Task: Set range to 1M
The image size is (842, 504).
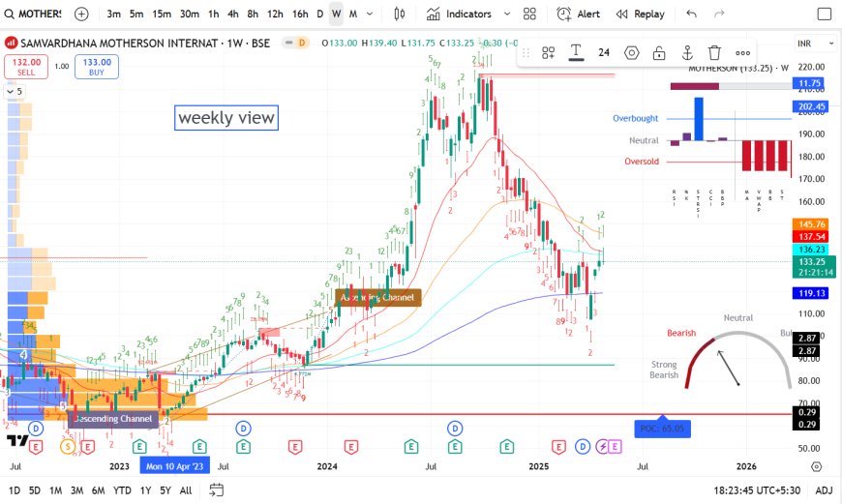Action: click(55, 490)
